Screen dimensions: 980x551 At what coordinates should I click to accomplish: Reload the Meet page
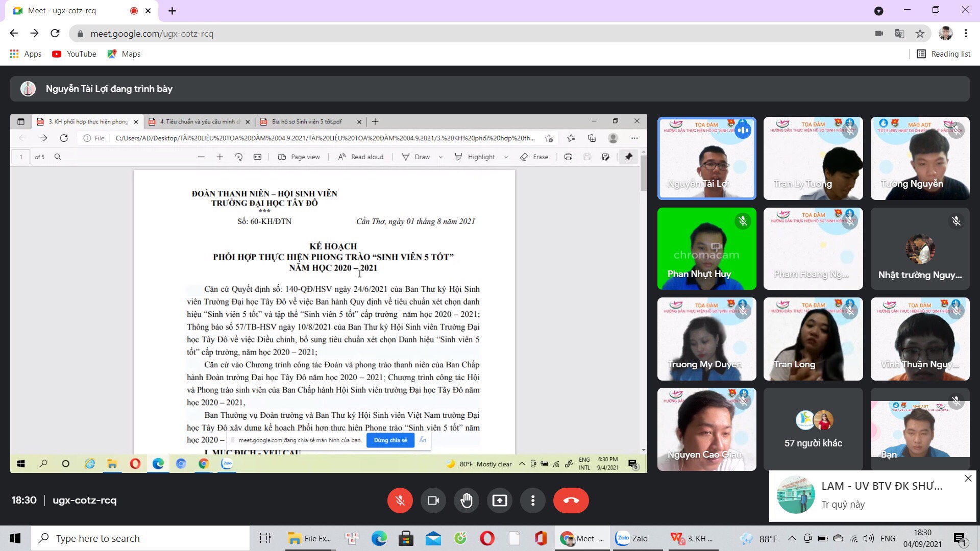[55, 33]
